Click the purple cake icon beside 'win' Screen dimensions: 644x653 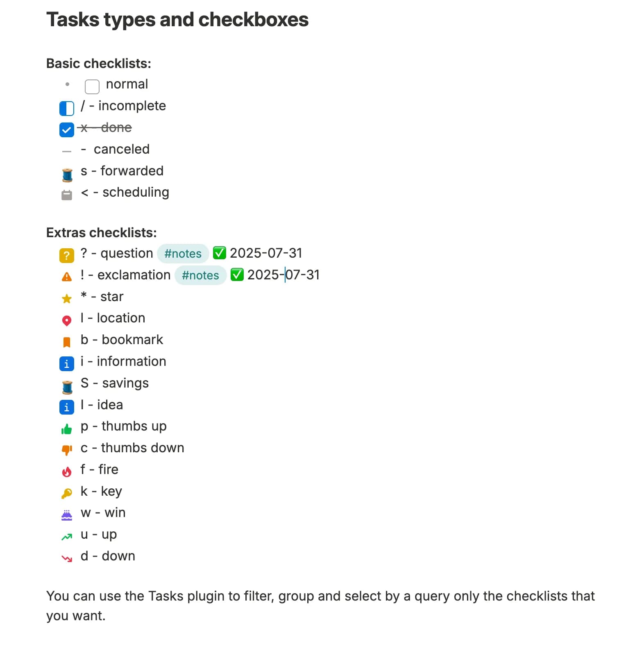(x=67, y=515)
